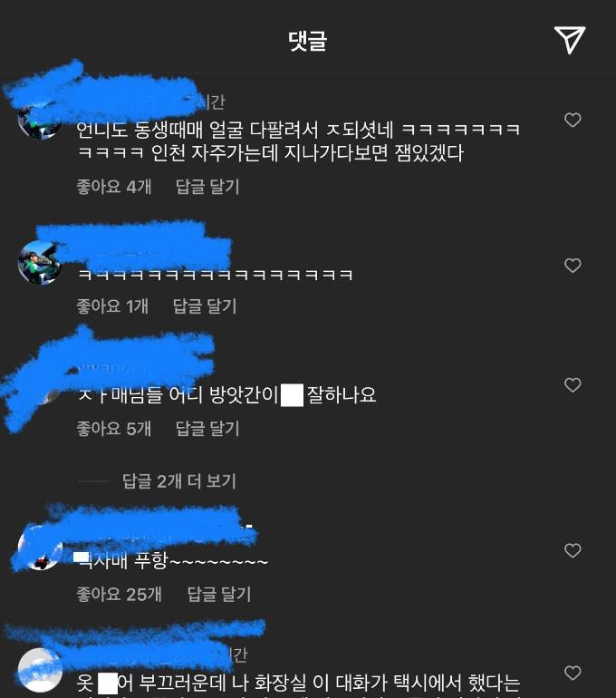Tap heart on the 푸항 comment

point(573,550)
